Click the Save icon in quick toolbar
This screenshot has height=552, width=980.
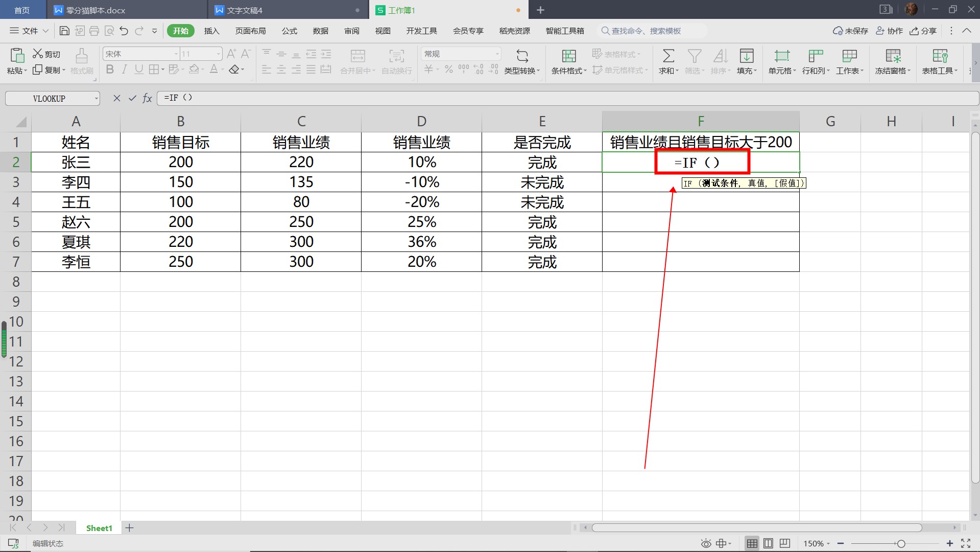click(64, 31)
